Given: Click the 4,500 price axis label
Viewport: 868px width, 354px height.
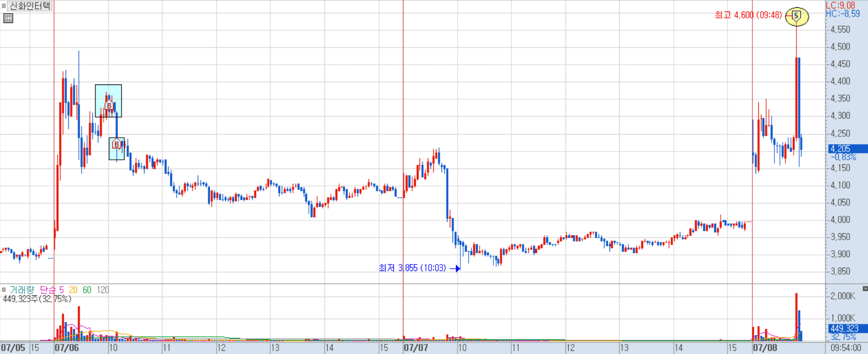Looking at the screenshot, I should [x=840, y=47].
